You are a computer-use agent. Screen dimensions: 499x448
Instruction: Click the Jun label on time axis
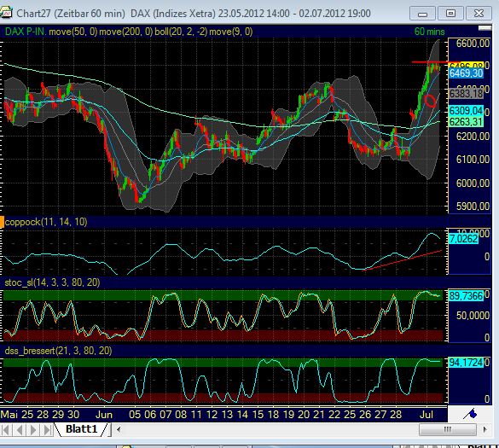104,415
